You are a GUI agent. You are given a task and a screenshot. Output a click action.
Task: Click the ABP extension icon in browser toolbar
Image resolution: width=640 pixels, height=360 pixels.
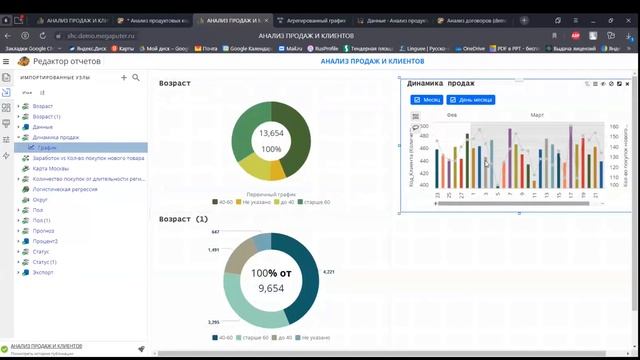coord(576,36)
